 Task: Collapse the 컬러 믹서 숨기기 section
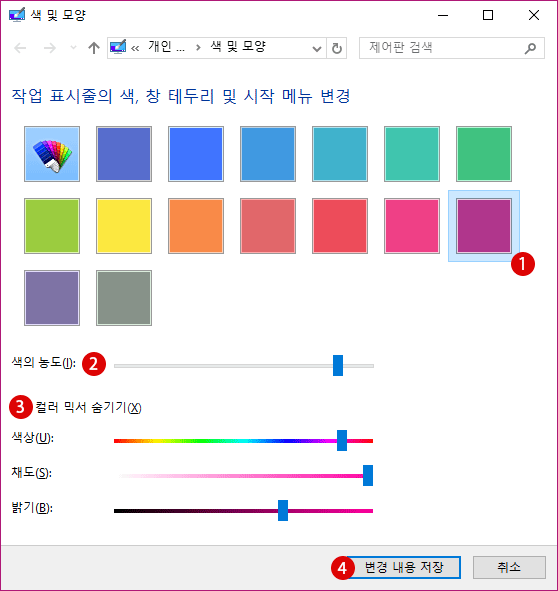(89, 407)
